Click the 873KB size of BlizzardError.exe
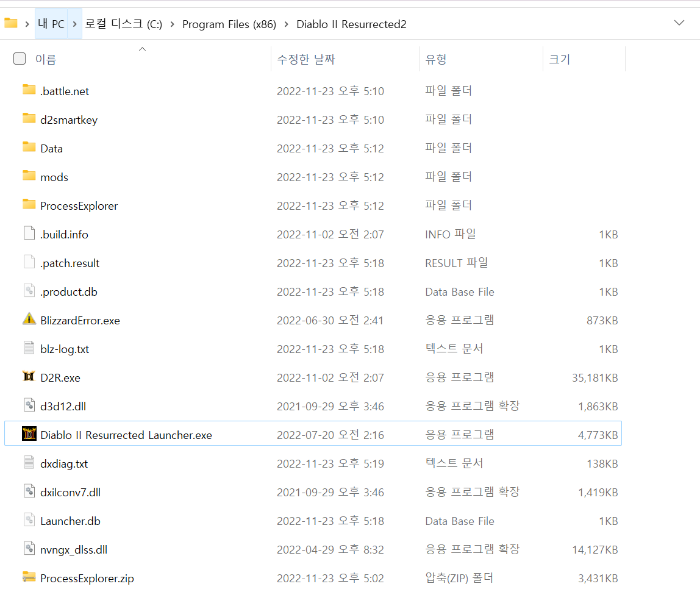Image resolution: width=700 pixels, height=592 pixels. [x=602, y=321]
